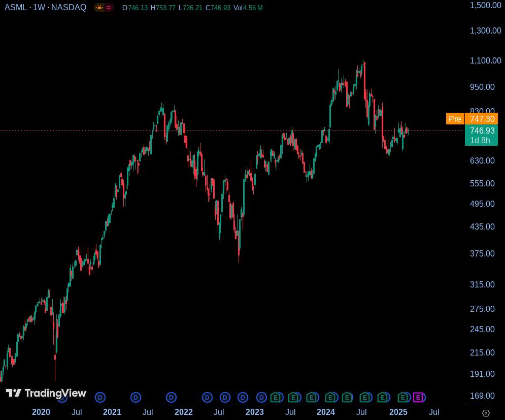
Task: Click the pink wavy-lines status icon
Action: (x=109, y=8)
